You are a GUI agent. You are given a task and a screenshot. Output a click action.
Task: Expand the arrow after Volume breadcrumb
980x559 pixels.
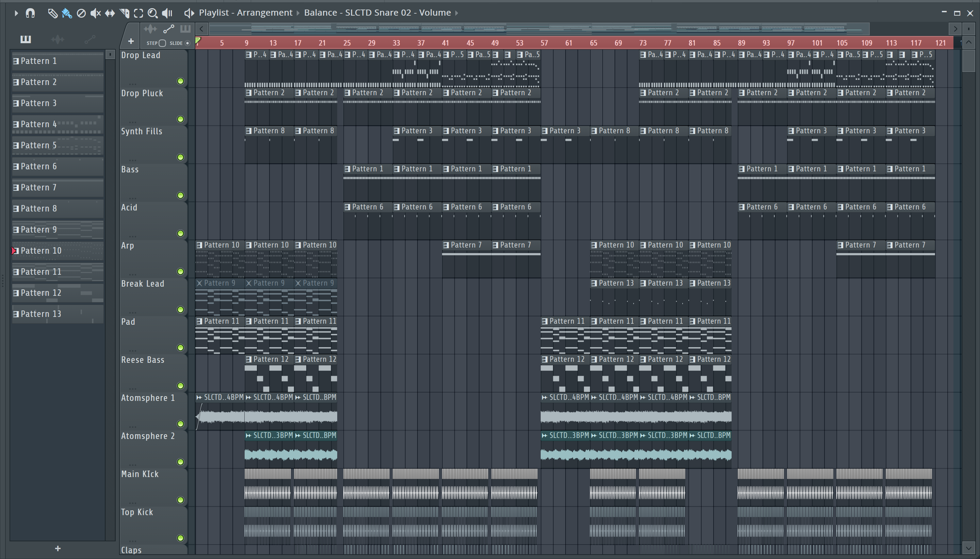457,13
